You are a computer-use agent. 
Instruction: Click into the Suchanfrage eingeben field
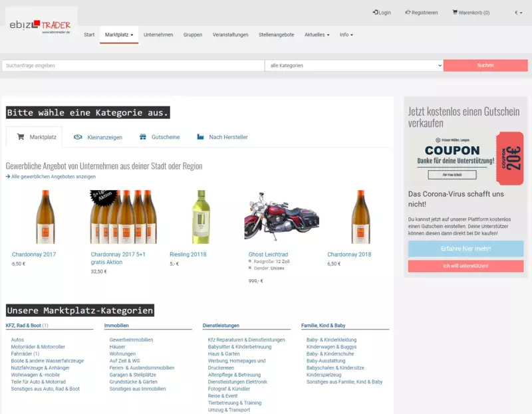[x=133, y=66]
